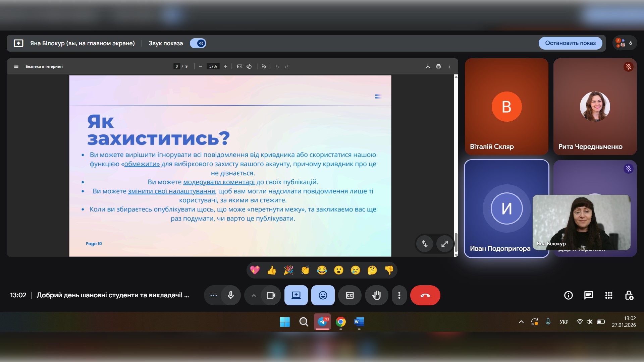This screenshot has height=362, width=644.
Task: Click the fit to page icon
Action: 239,66
